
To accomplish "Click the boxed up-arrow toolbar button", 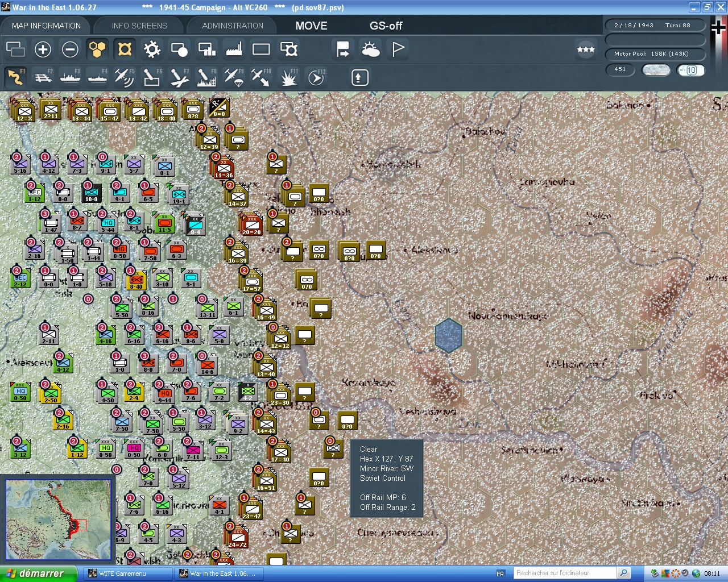I will tap(359, 77).
